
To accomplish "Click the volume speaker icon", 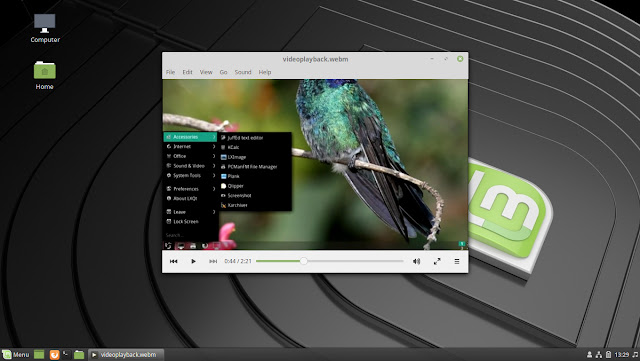I will pos(416,261).
